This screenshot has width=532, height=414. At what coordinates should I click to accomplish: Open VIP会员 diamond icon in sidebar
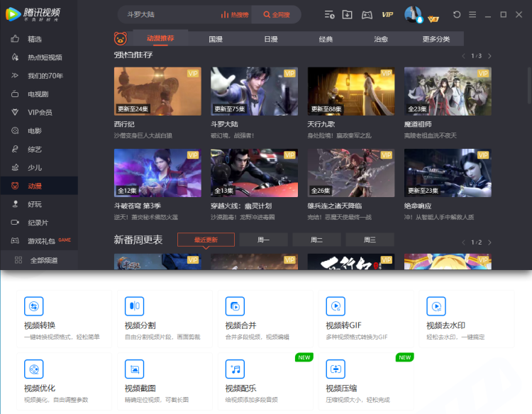[15, 112]
